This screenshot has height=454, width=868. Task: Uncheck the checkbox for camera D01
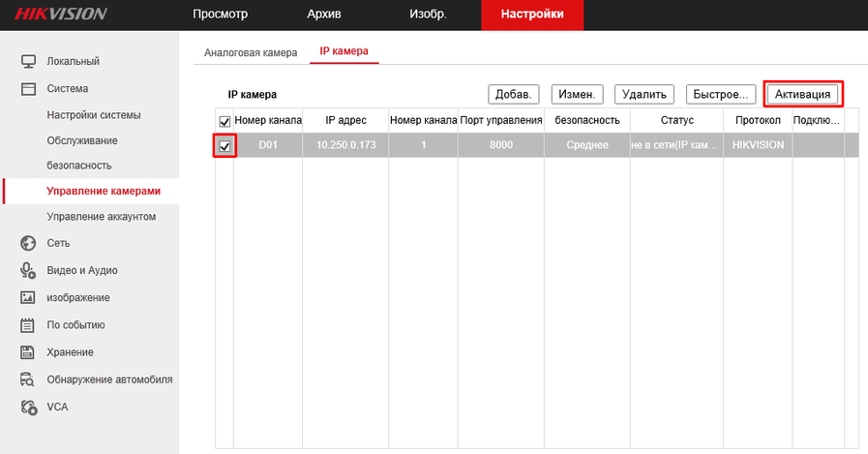tap(224, 146)
